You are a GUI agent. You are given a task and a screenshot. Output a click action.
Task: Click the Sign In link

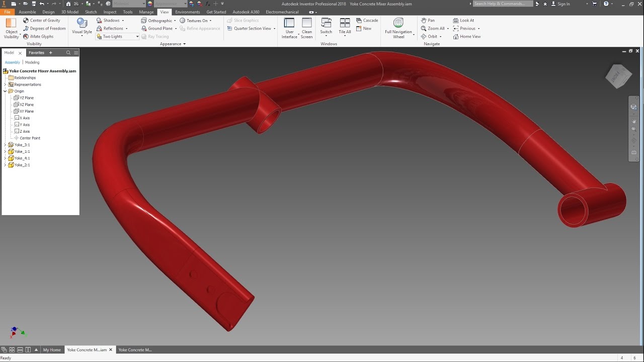pos(563,4)
